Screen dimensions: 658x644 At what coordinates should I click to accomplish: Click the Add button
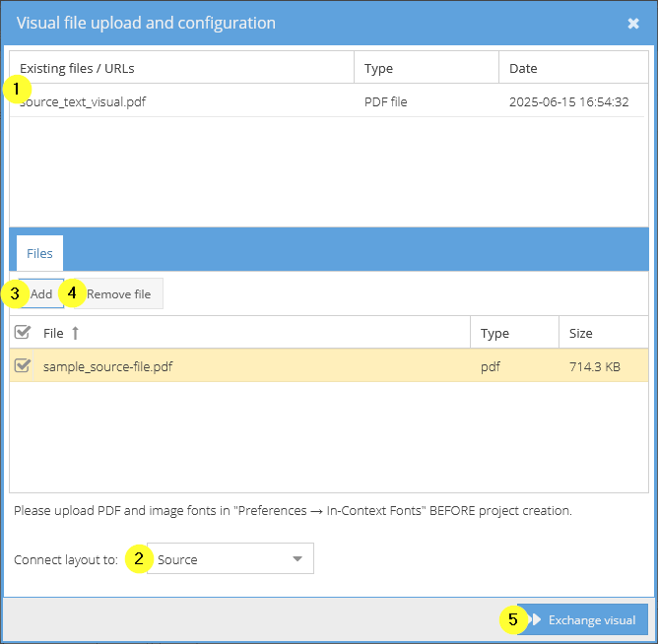point(41,294)
